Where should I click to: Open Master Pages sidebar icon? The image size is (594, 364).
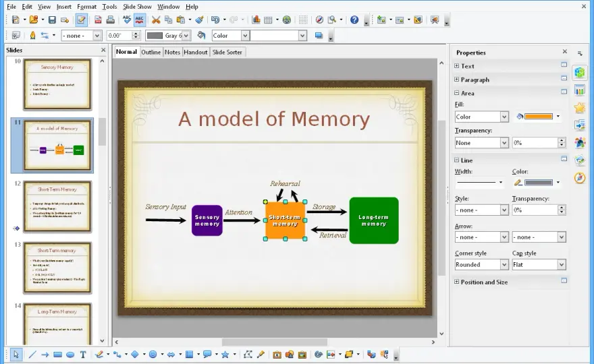(580, 90)
